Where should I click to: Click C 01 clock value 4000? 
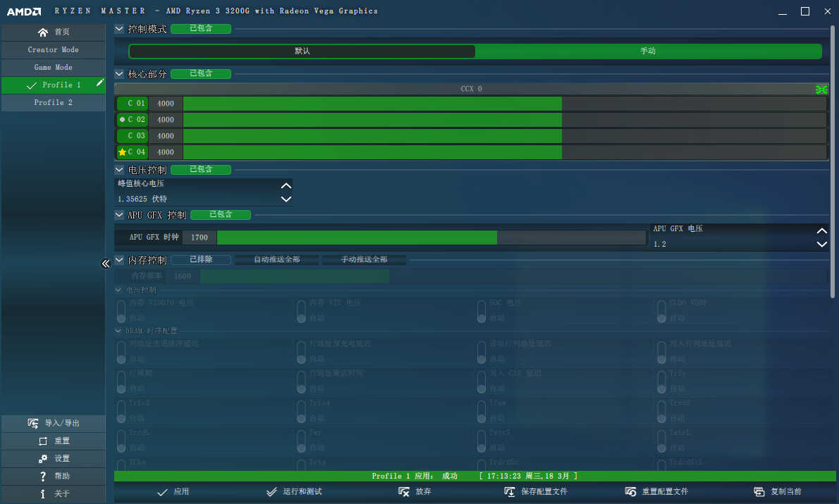166,104
